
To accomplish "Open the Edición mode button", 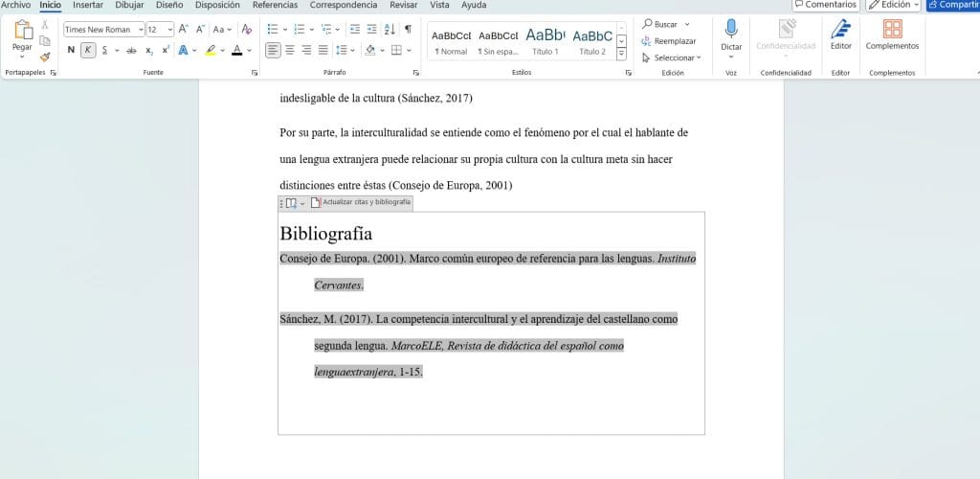I will [894, 5].
